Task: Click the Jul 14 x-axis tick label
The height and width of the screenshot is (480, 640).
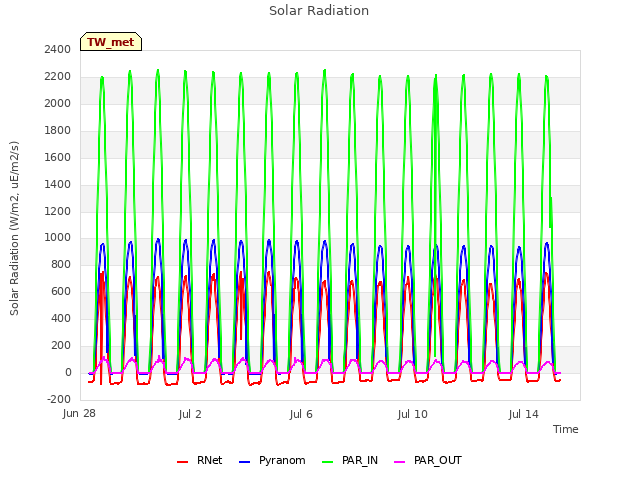Action: tap(524, 414)
